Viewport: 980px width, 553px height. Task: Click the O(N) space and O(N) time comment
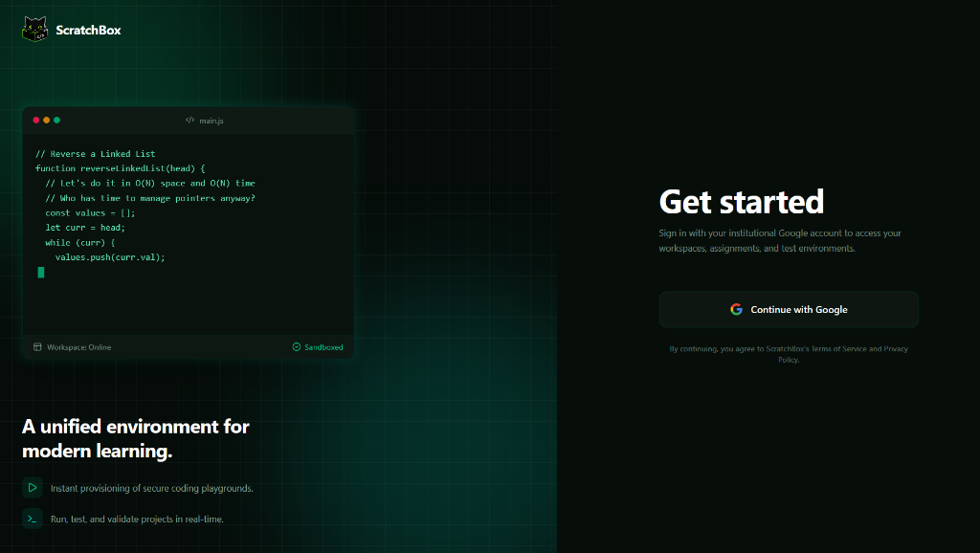coord(150,183)
